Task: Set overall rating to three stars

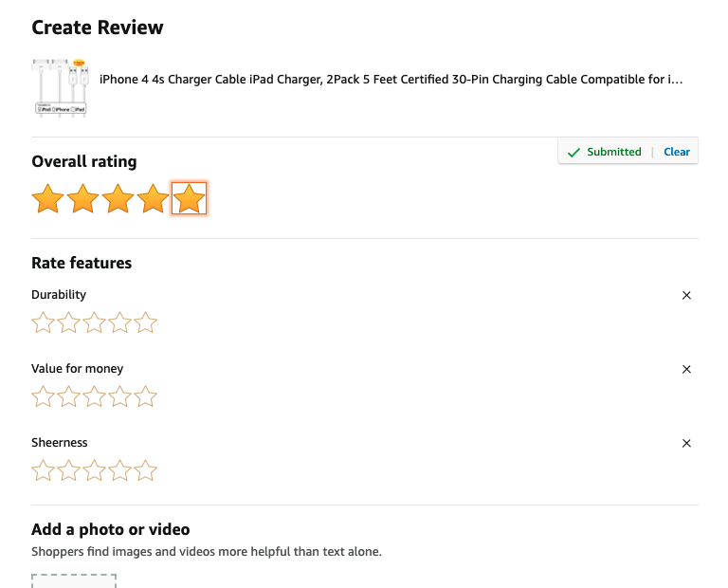Action: [x=118, y=199]
